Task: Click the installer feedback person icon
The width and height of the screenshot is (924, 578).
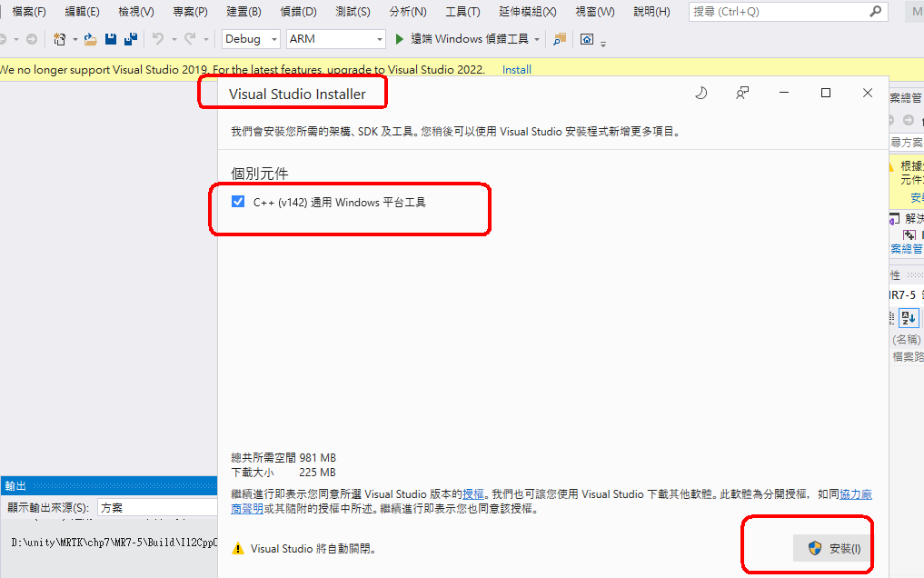Action: [x=742, y=93]
